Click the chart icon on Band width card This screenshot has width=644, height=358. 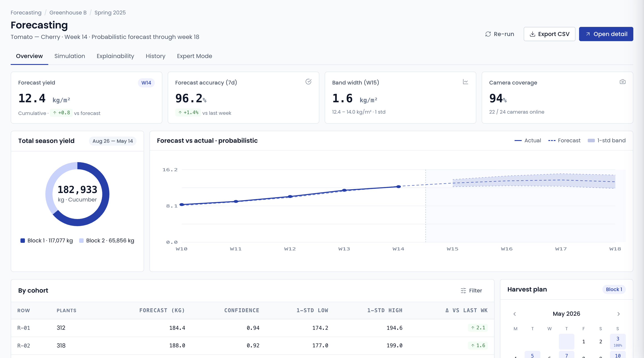click(x=465, y=82)
